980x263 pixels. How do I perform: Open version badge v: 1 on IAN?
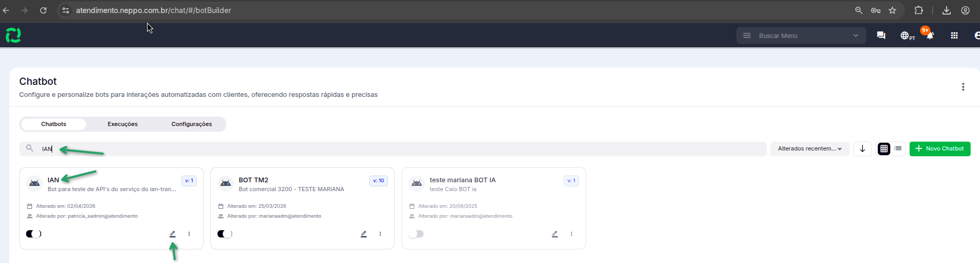pyautogui.click(x=189, y=181)
